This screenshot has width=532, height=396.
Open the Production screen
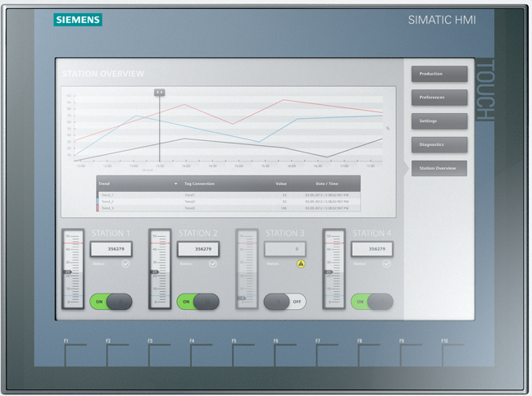coord(439,74)
